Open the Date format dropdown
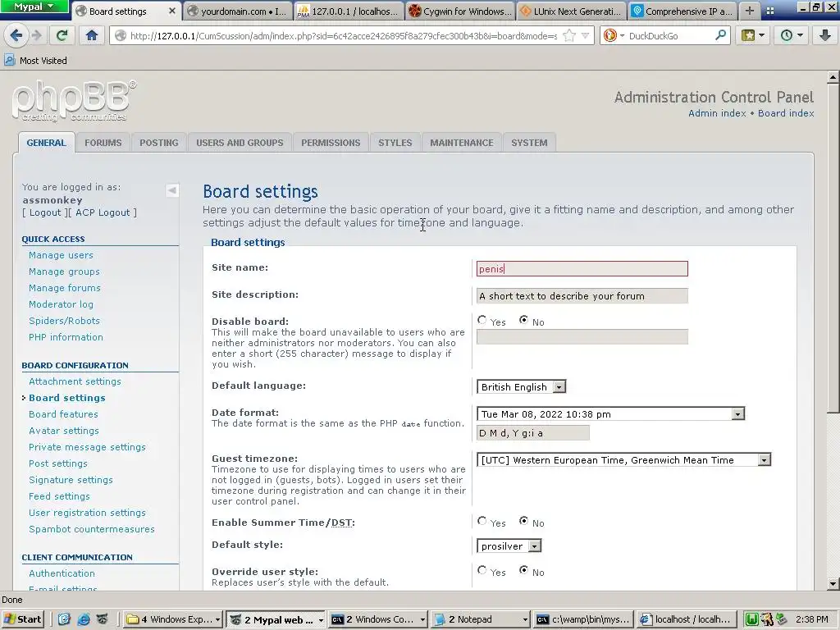This screenshot has width=840, height=630. click(x=610, y=413)
